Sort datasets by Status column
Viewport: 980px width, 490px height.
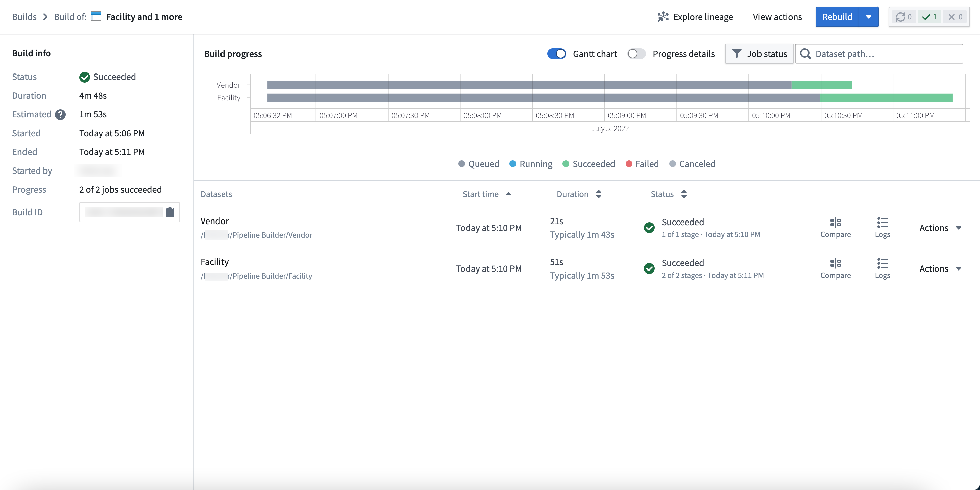coord(669,194)
